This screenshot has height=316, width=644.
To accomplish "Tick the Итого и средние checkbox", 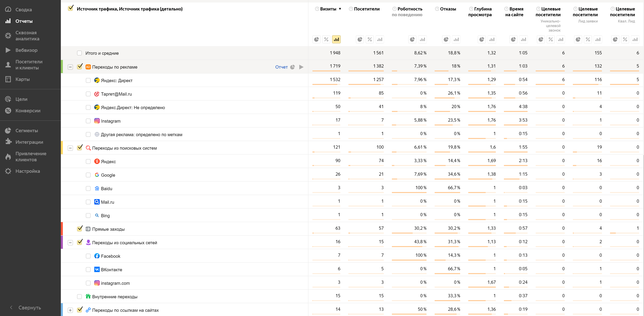I will [79, 53].
